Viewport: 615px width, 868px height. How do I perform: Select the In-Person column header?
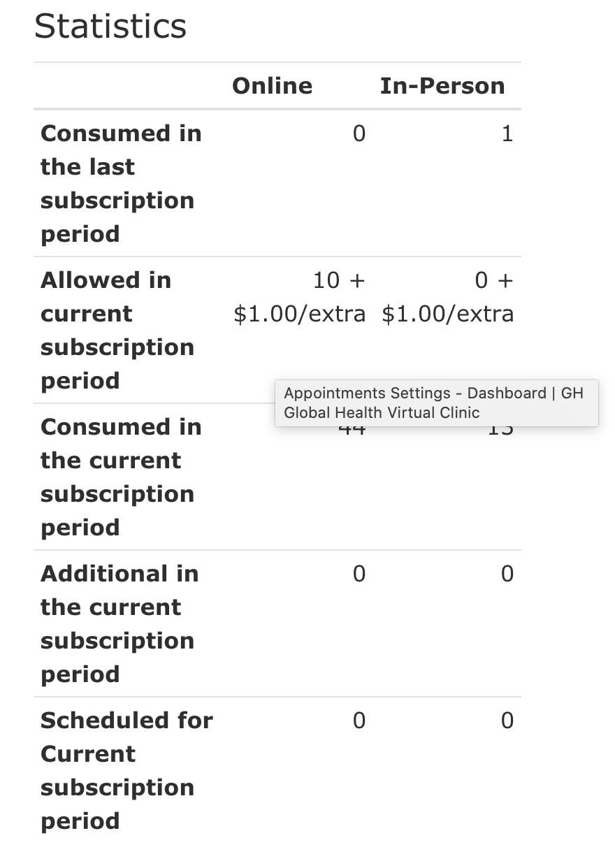click(x=442, y=86)
